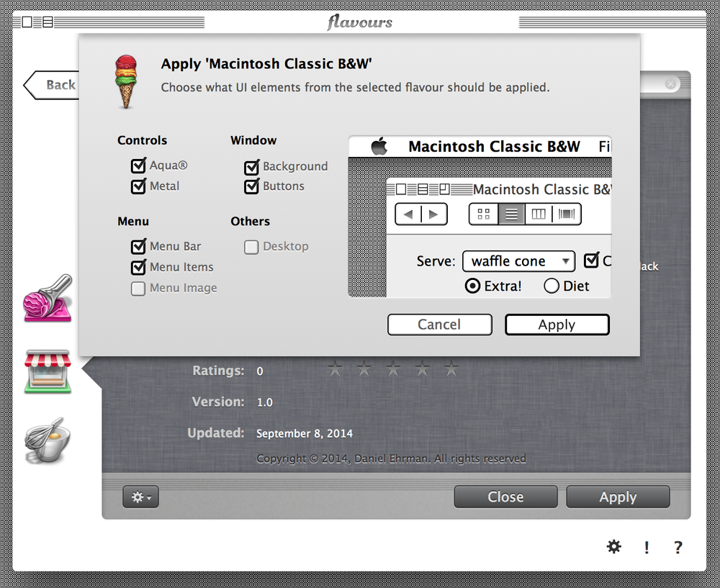720x588 pixels.
Task: Select column view in the preview toolbar
Action: tap(538, 214)
